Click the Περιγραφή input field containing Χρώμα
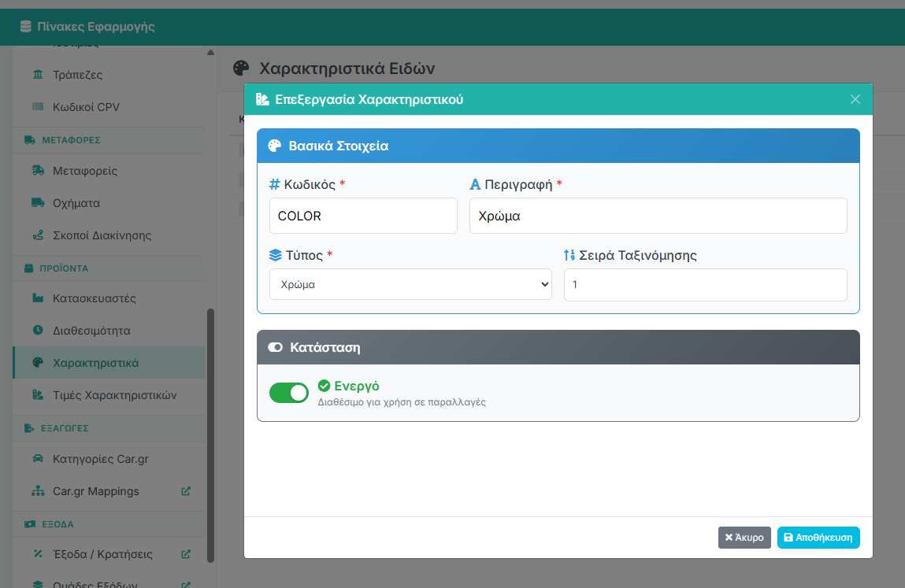 [x=658, y=216]
